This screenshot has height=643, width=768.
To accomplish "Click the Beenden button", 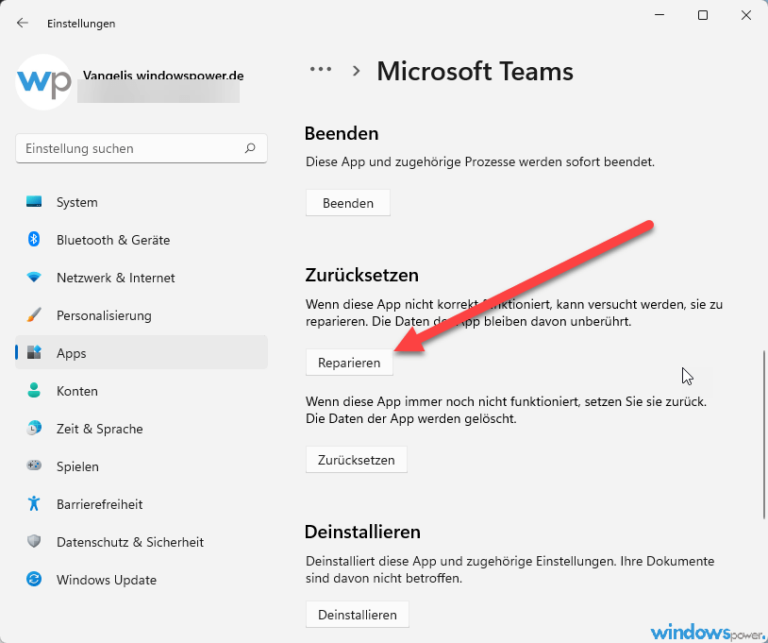I will tap(348, 203).
